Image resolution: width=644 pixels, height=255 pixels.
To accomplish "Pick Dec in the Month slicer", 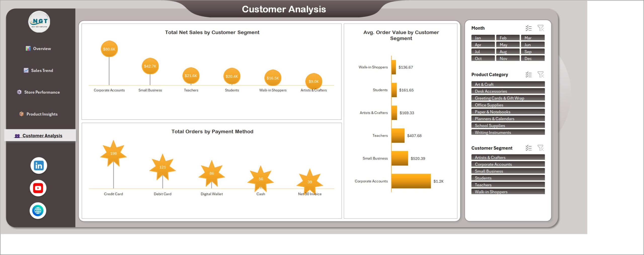I will pyautogui.click(x=533, y=58).
